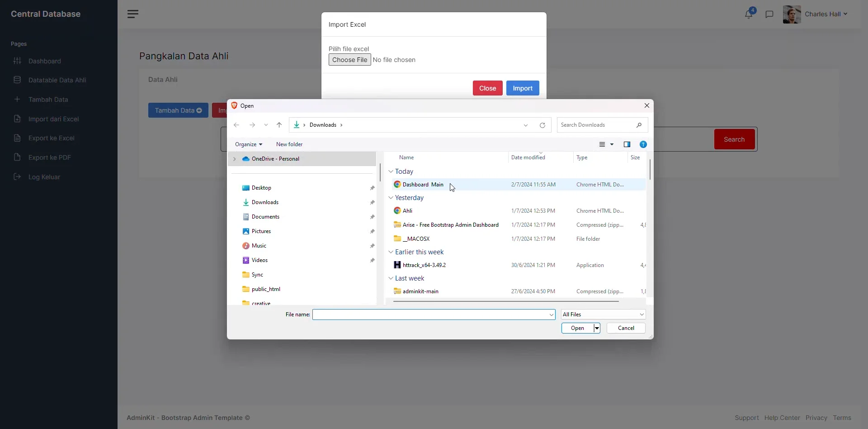Unpin Videos from Quick access

tap(373, 260)
